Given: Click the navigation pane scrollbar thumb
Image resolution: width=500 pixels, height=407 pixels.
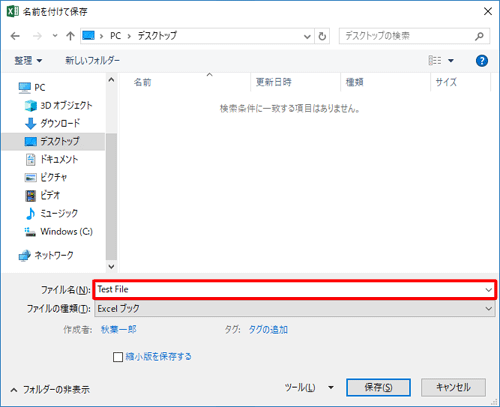Looking at the screenshot, I should 111,197.
